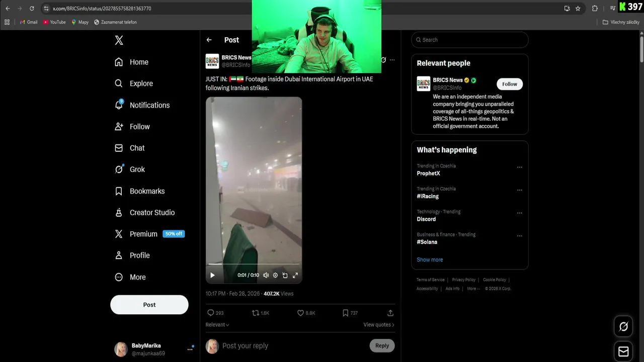Expand the Relevant replies sort dropdown

click(217, 325)
